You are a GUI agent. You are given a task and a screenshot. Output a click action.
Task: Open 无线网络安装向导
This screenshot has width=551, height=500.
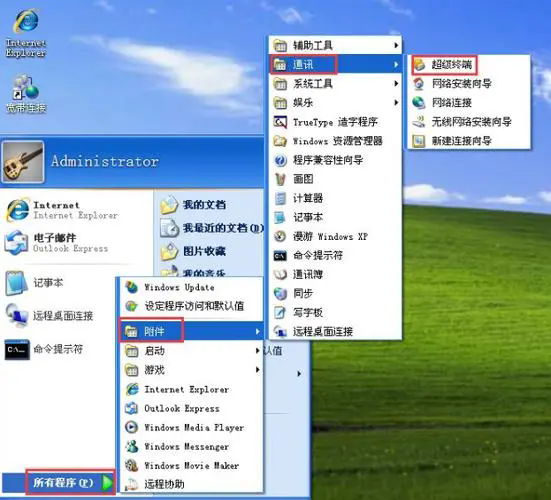(x=469, y=122)
